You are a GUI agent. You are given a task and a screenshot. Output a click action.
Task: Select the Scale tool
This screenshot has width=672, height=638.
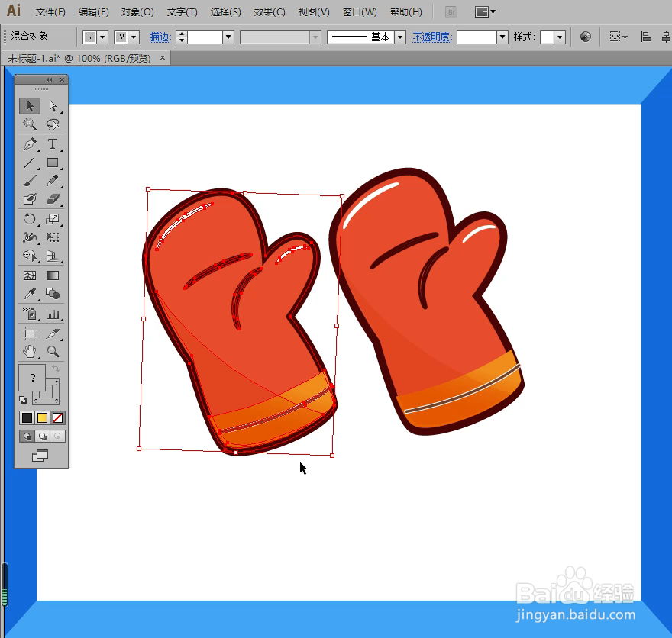coord(53,219)
